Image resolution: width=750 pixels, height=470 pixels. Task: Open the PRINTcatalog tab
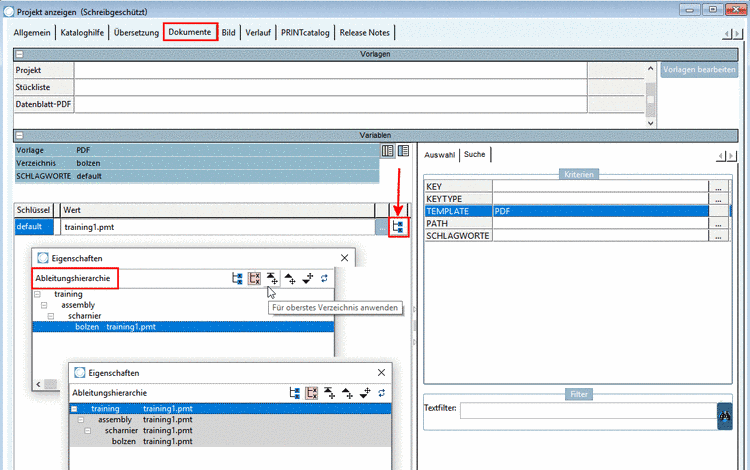(x=305, y=33)
